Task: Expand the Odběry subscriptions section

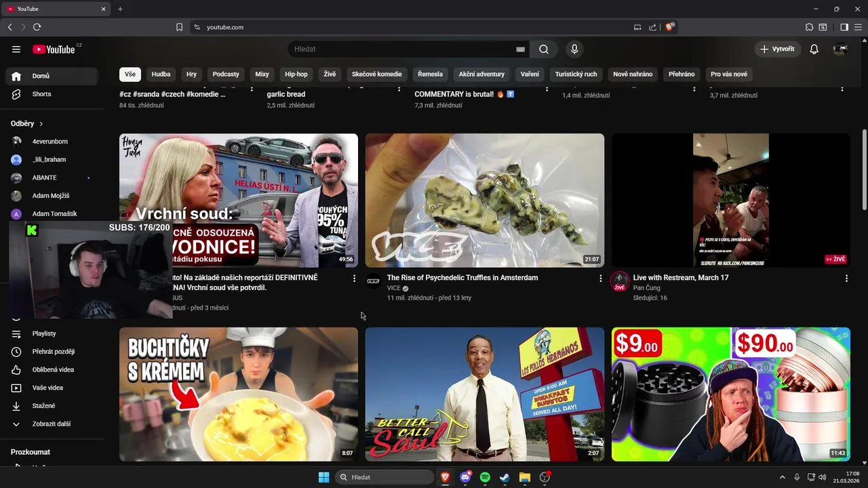Action: [27, 123]
